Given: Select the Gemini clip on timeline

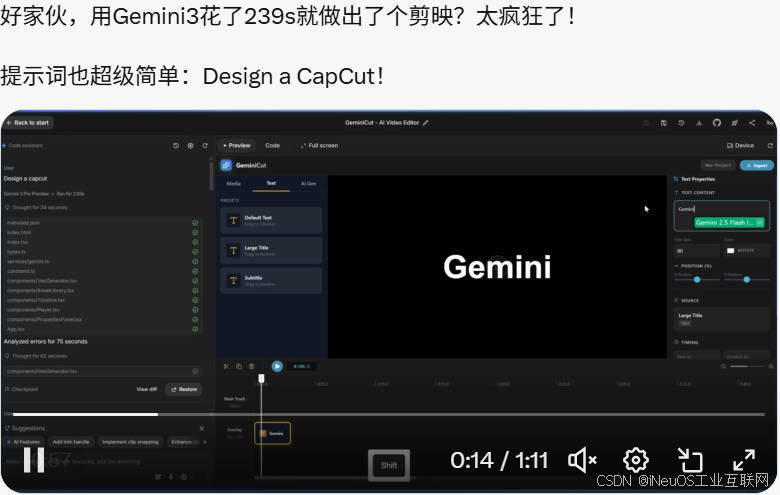Looking at the screenshot, I should [273, 433].
